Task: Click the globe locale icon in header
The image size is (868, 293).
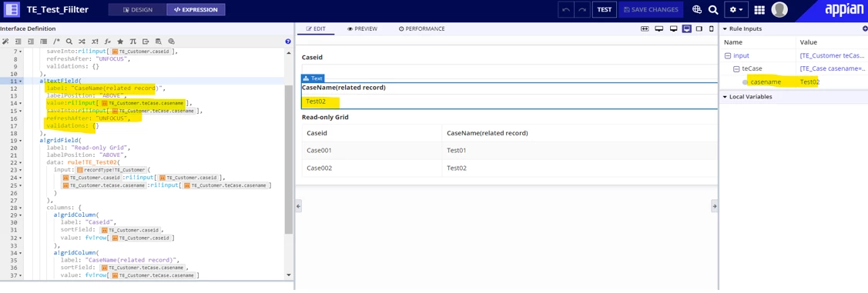Action: 697,9
